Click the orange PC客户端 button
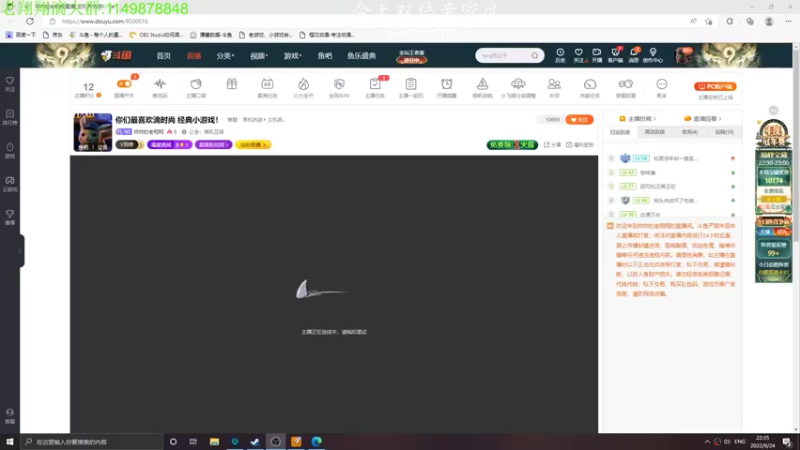Screen dimensions: 800x450 (715, 86)
